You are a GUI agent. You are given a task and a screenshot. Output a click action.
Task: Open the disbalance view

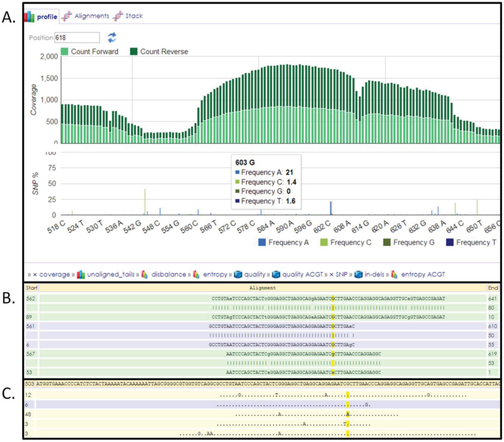point(169,274)
